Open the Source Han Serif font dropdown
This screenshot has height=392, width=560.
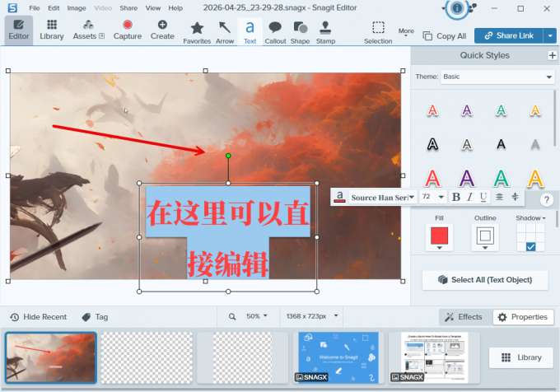click(382, 198)
